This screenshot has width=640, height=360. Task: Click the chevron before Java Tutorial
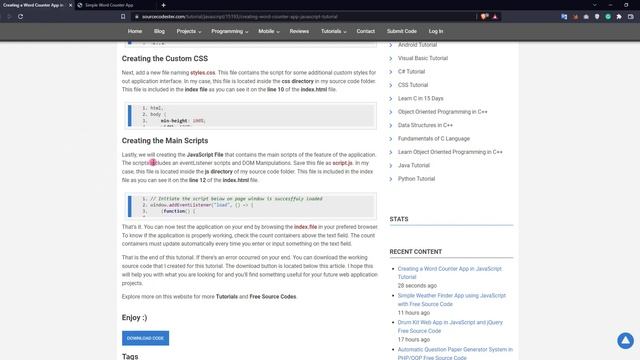point(391,165)
